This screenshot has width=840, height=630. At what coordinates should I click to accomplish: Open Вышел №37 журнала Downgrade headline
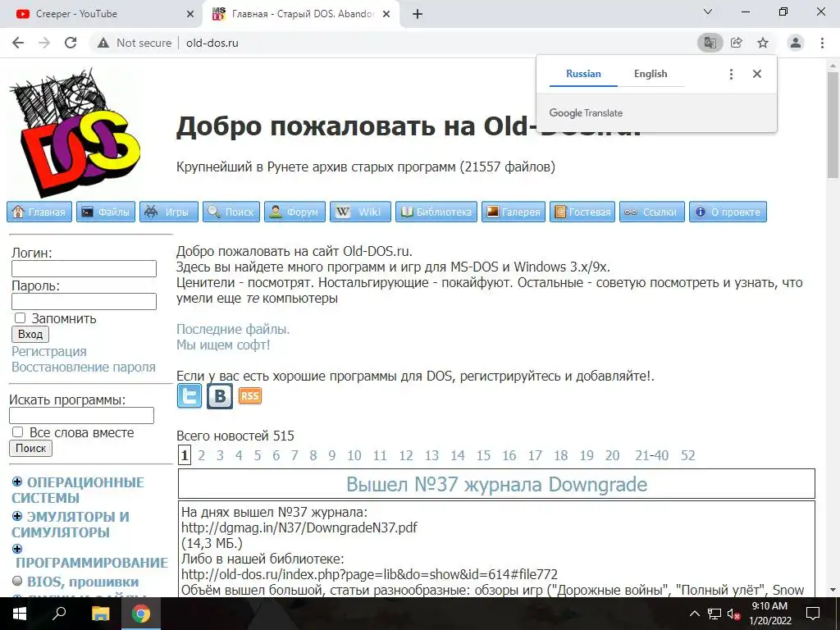(496, 484)
